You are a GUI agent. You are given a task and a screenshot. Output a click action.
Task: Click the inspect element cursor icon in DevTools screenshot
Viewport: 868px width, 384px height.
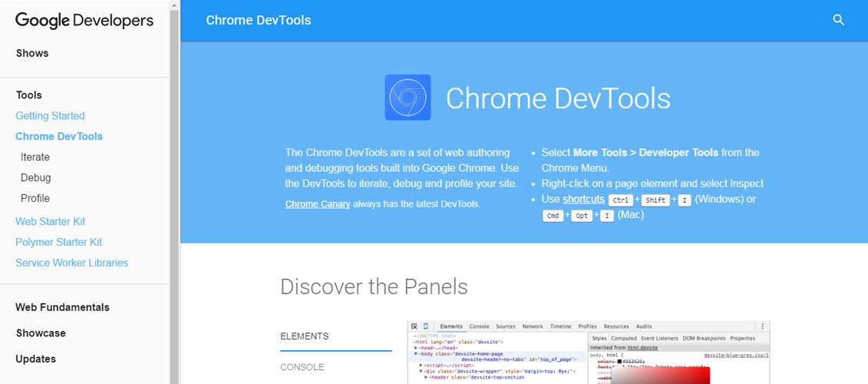(x=414, y=326)
